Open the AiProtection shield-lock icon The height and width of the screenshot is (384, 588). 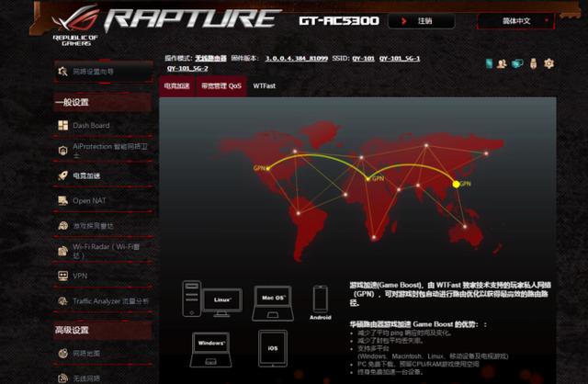click(x=63, y=151)
